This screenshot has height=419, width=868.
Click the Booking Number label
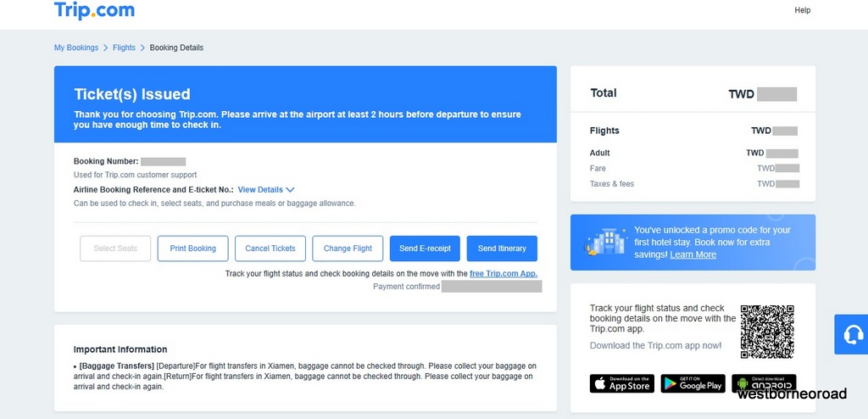[106, 161]
